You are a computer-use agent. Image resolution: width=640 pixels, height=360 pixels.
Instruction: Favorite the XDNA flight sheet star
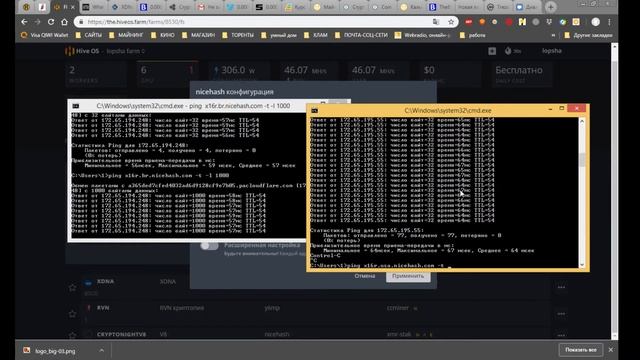[x=72, y=288]
